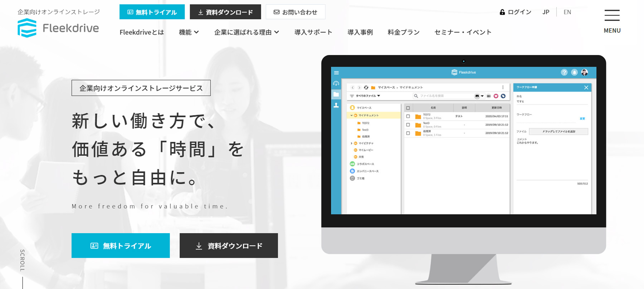Open 料金プラン menu item

(x=404, y=32)
